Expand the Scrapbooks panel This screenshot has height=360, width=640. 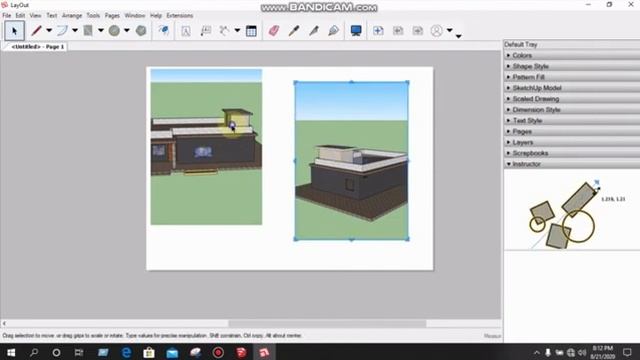point(571,153)
